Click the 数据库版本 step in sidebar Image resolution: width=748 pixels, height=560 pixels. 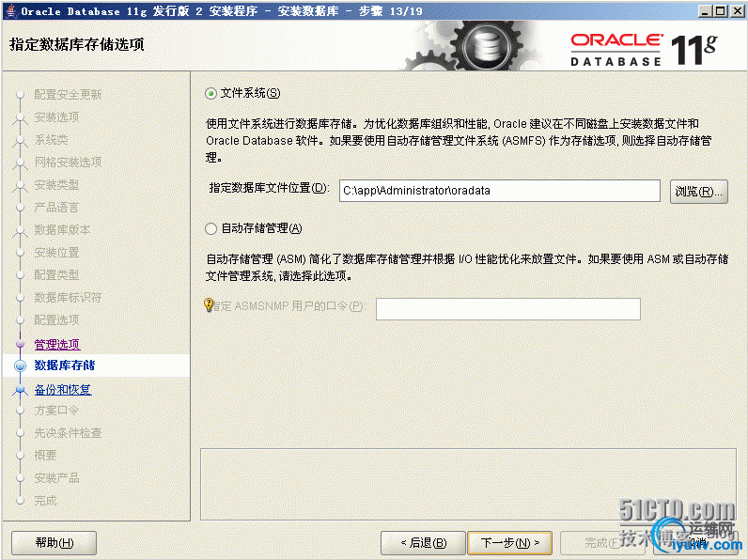tap(62, 230)
